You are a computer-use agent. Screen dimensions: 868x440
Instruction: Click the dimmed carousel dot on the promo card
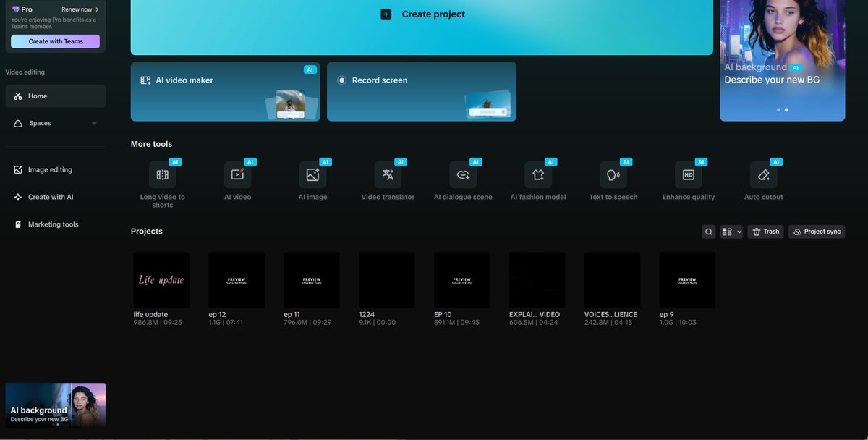pos(778,110)
